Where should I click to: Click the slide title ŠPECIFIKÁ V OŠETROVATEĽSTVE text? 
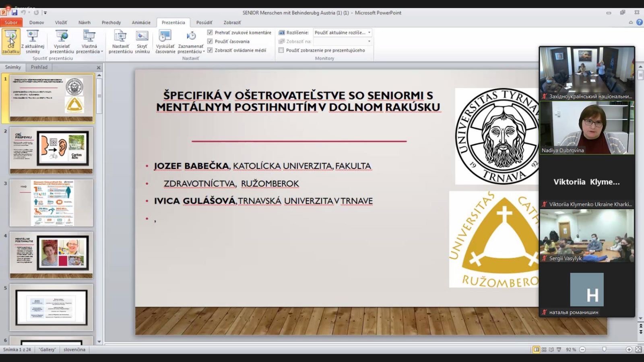(x=298, y=101)
